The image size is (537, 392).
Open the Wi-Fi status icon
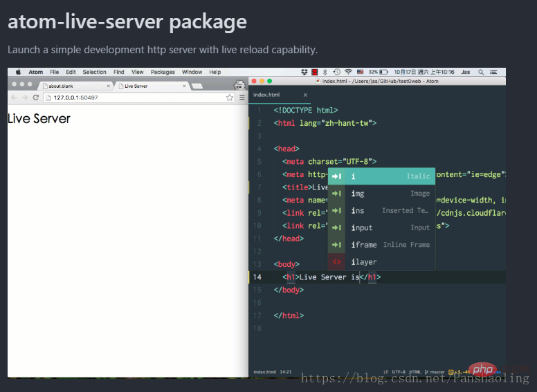click(348, 72)
